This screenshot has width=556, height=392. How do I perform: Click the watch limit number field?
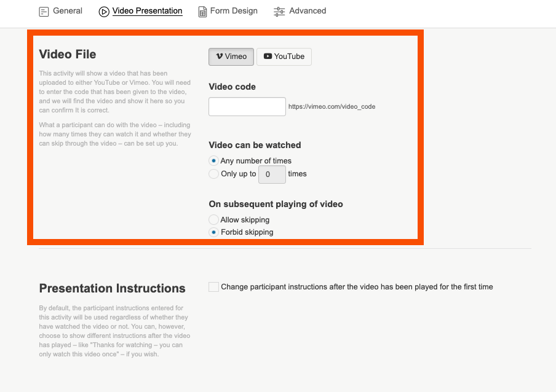pyautogui.click(x=272, y=174)
